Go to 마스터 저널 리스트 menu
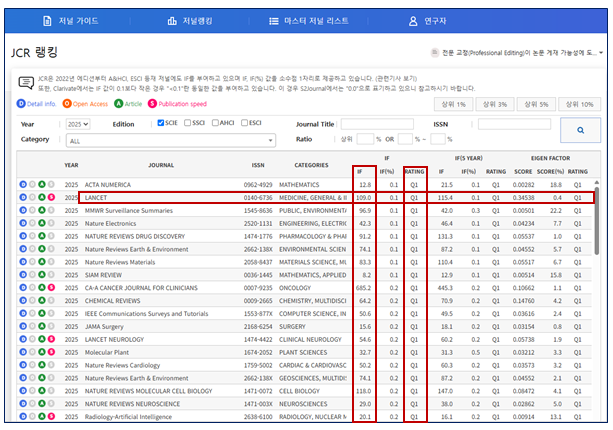613x430 pixels. [309, 21]
